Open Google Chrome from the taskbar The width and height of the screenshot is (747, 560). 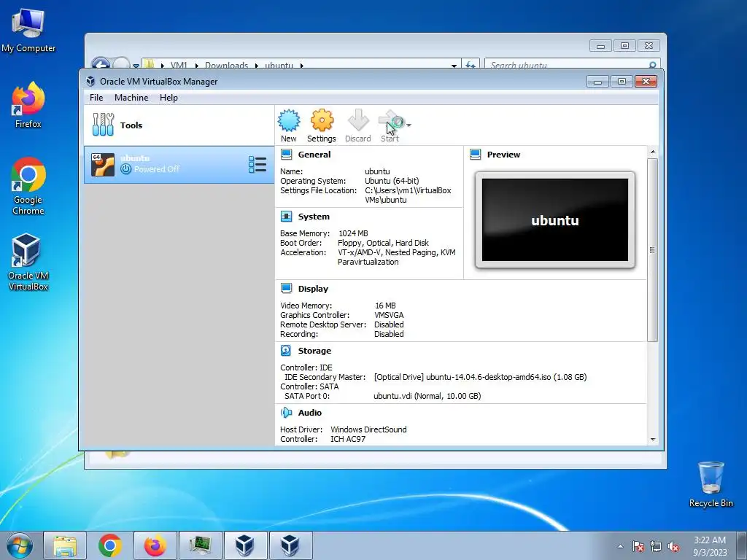pyautogui.click(x=110, y=545)
